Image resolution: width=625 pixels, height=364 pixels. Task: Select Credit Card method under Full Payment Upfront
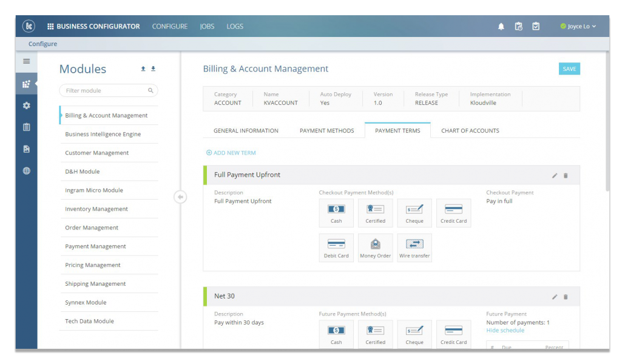(454, 213)
